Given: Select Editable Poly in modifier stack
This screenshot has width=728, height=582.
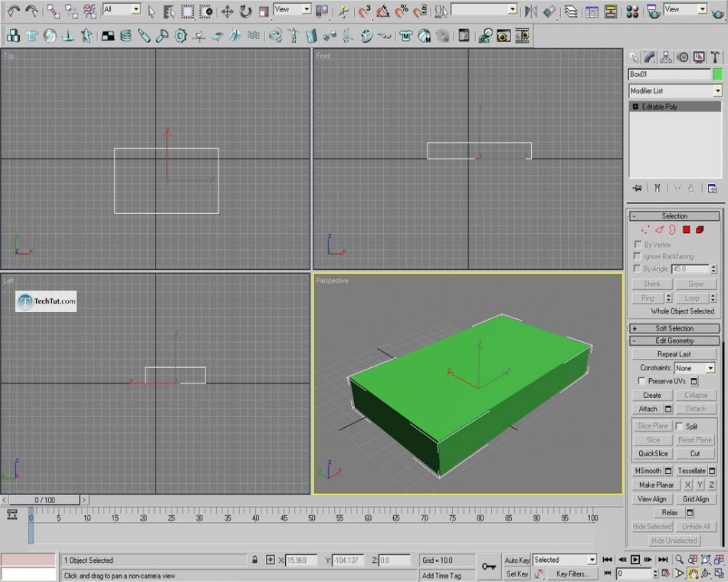Looking at the screenshot, I should click(x=675, y=107).
